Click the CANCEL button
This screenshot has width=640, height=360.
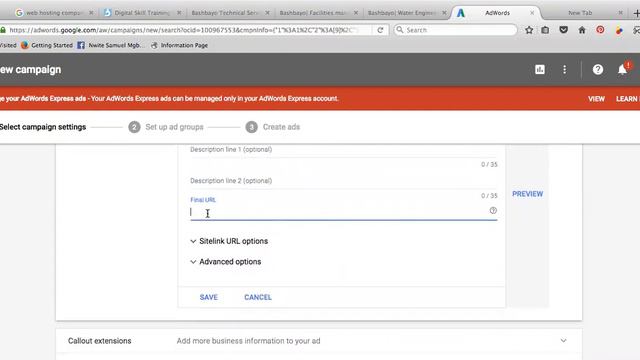tap(258, 297)
